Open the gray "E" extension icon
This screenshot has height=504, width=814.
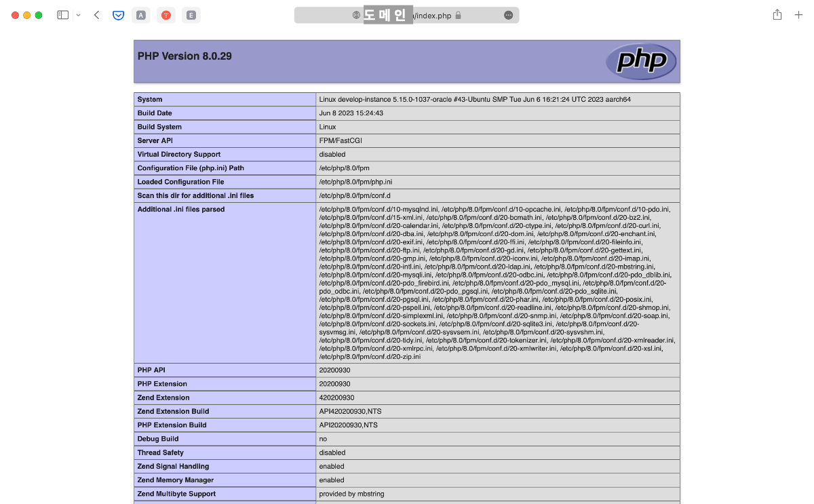click(191, 15)
